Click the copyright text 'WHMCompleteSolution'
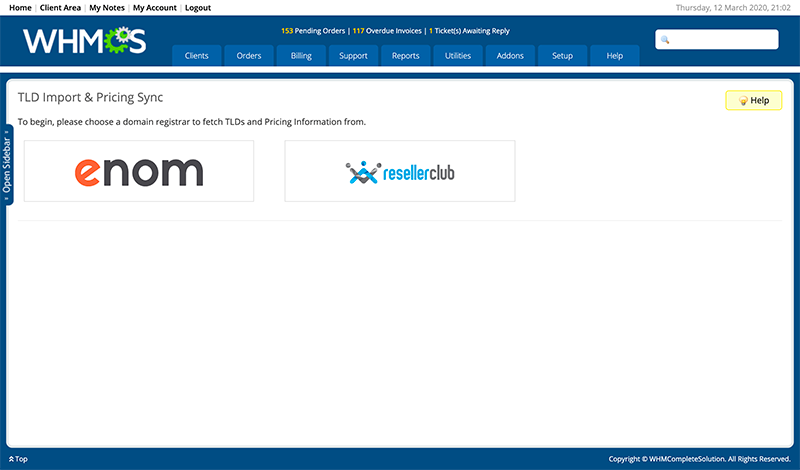The image size is (800, 470). 687,459
